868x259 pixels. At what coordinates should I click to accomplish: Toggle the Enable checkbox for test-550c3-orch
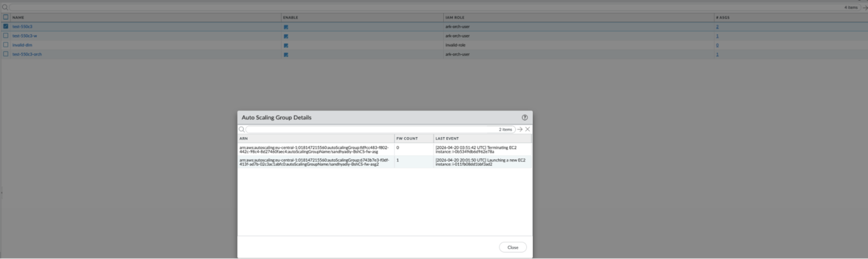click(x=286, y=54)
